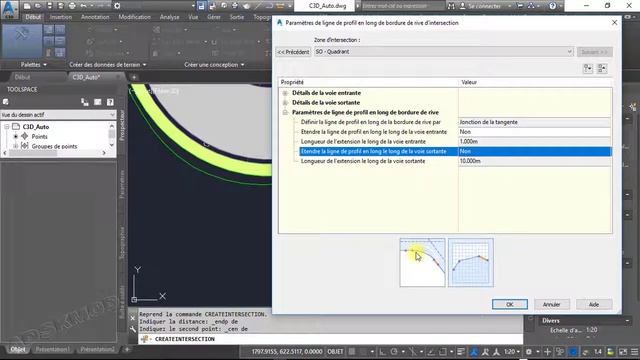
Task: Click the Undo arrow in quick access toolbar
Action: click(83, 6)
